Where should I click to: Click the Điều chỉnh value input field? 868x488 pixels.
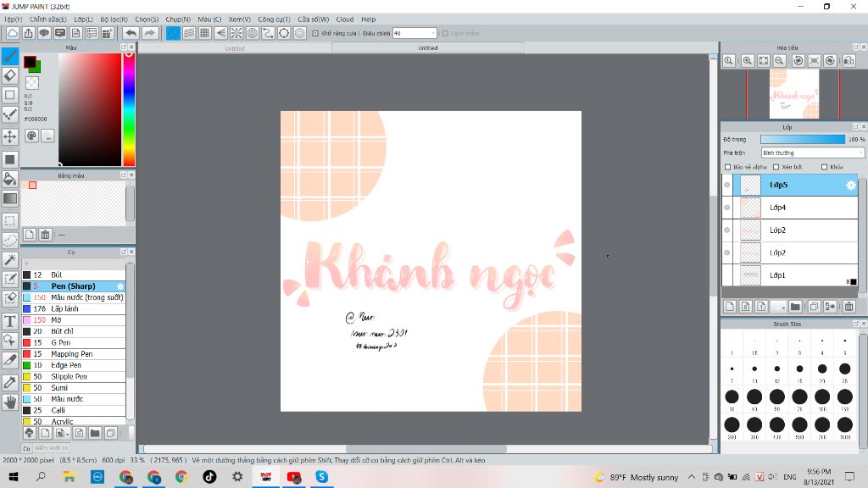(411, 33)
